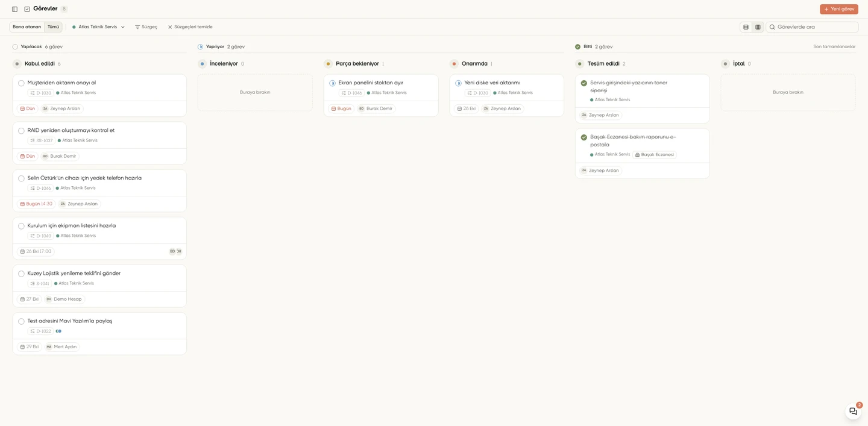Click the D-1022 badge on Test adresini card
The height and width of the screenshot is (426, 868).
(40, 331)
